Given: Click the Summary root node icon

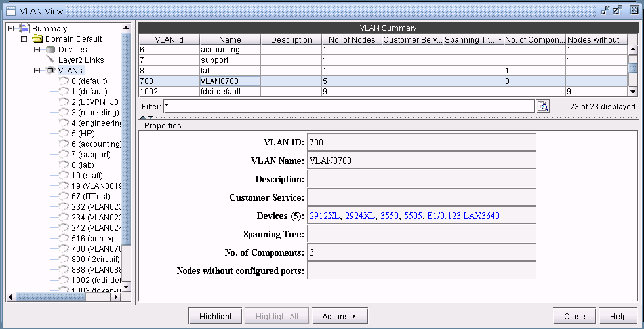Looking at the screenshot, I should click(x=25, y=29).
